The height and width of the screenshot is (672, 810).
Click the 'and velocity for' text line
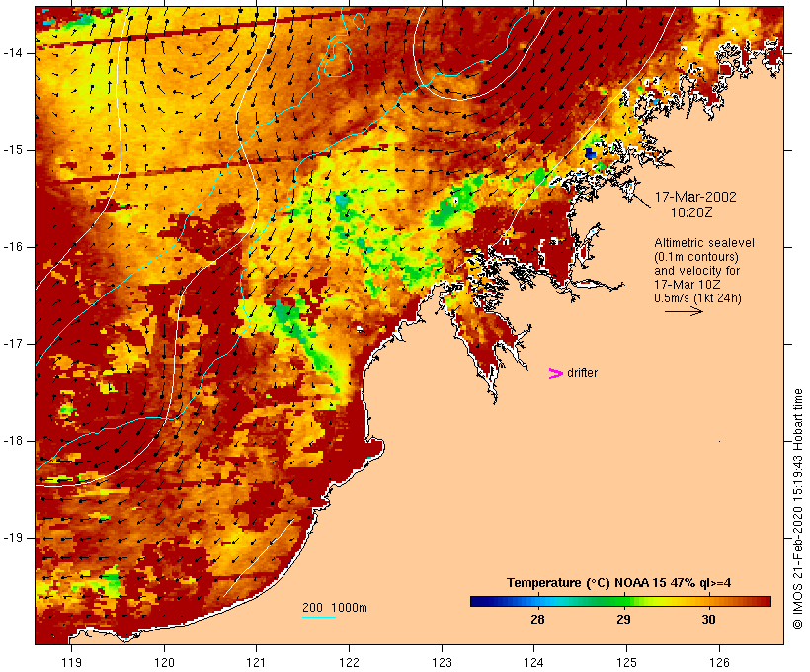696,271
